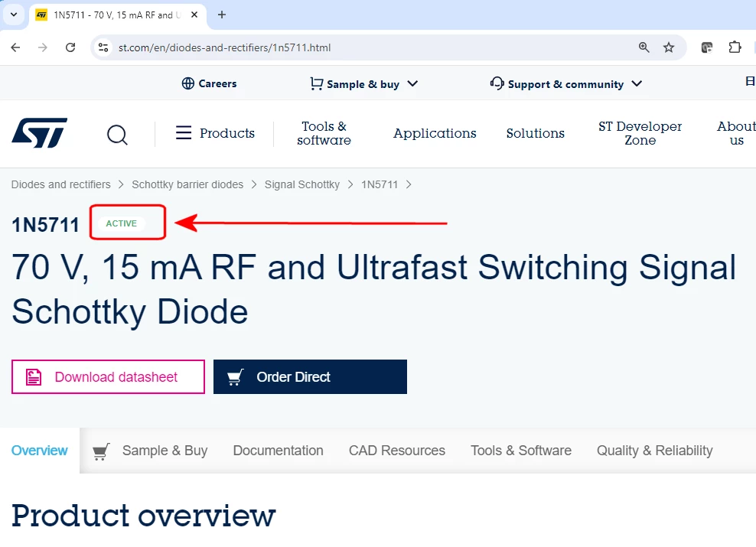756x547 pixels.
Task: Open the site search magnifier
Action: 117,135
